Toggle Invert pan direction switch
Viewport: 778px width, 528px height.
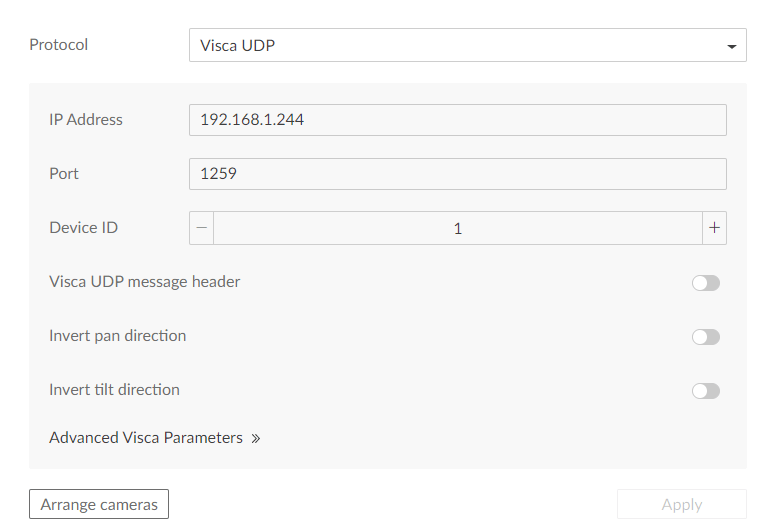pos(706,337)
